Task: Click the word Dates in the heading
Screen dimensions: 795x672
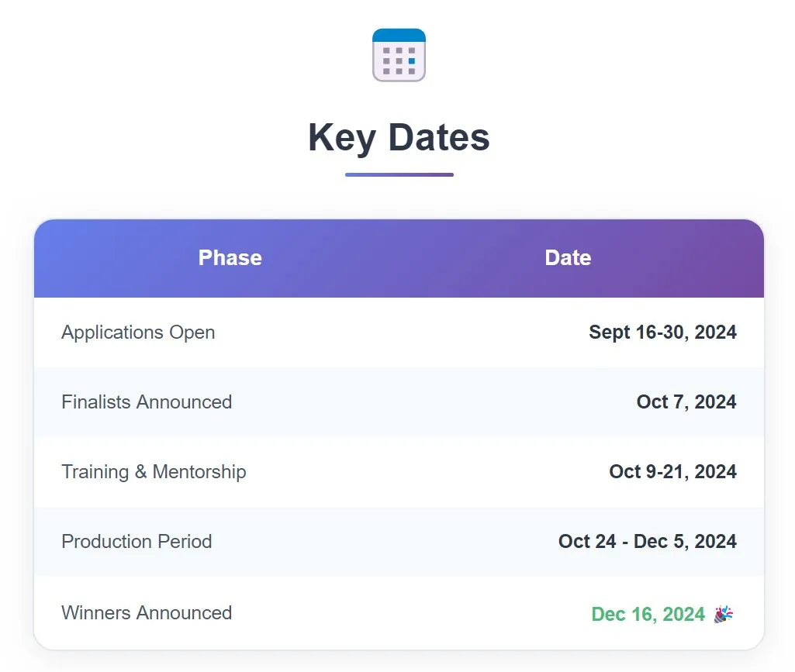Action: click(x=439, y=137)
